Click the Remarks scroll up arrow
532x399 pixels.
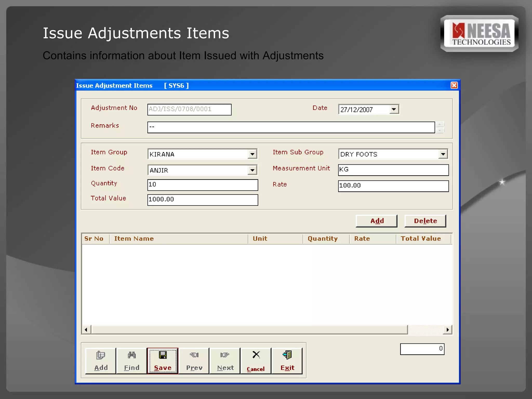pyautogui.click(x=440, y=124)
